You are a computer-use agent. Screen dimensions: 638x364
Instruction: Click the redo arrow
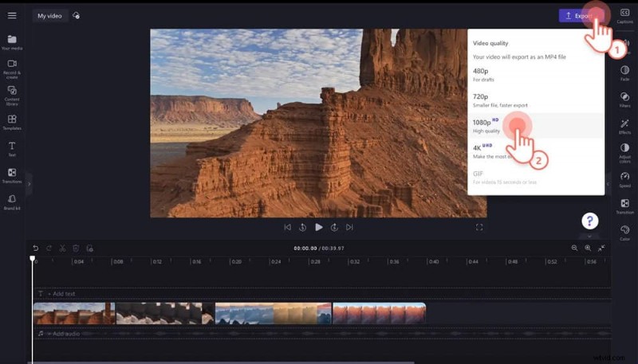(x=49, y=248)
